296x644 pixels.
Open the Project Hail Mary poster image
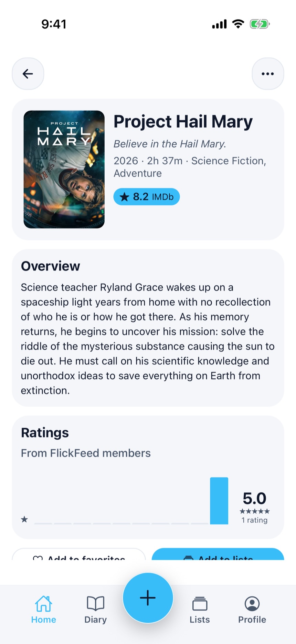tap(64, 169)
